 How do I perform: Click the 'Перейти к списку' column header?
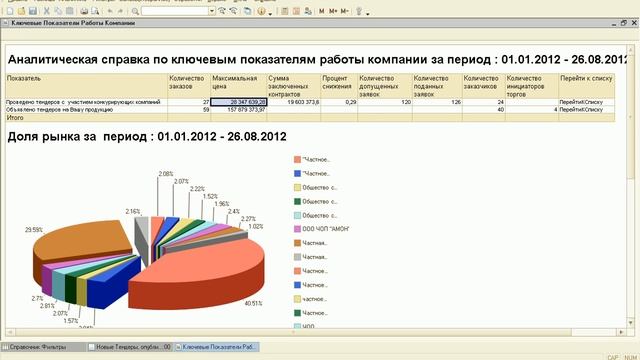(586, 86)
